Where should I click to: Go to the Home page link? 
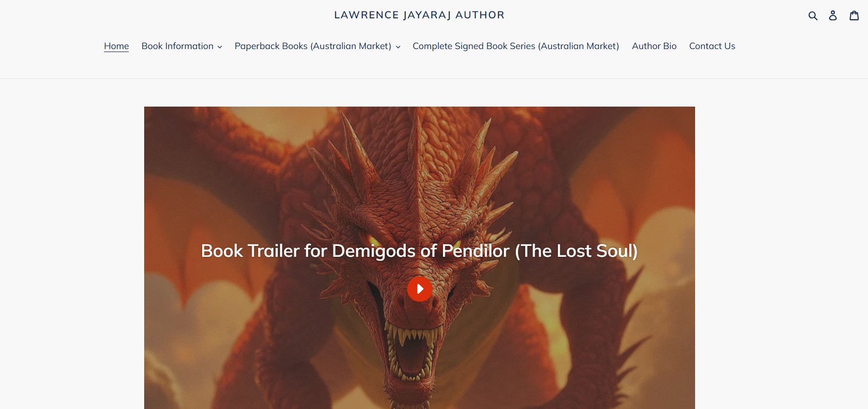coord(116,46)
